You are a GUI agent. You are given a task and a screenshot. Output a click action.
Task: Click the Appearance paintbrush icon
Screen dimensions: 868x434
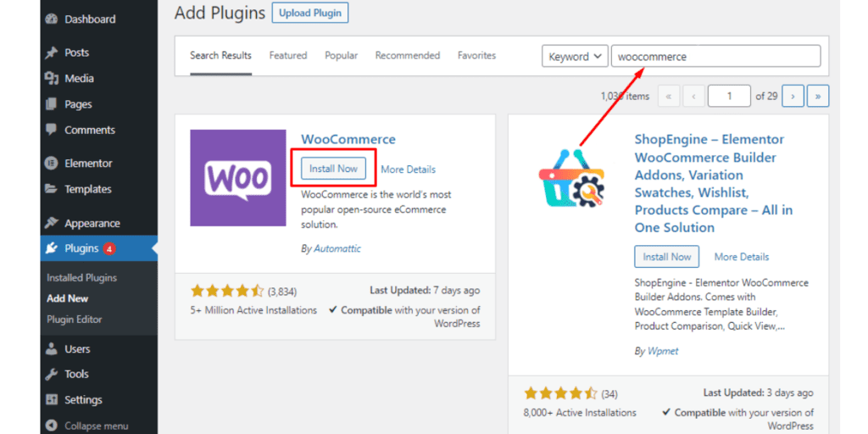click(52, 223)
